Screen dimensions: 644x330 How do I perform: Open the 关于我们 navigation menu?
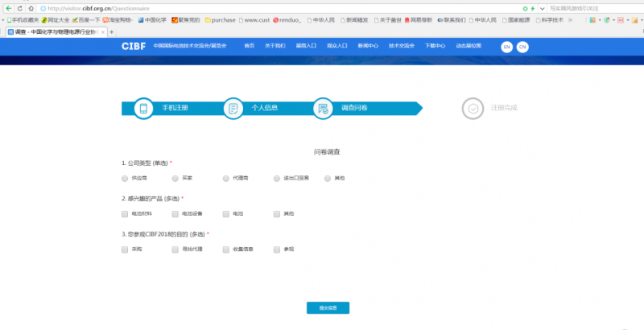pyautogui.click(x=275, y=47)
